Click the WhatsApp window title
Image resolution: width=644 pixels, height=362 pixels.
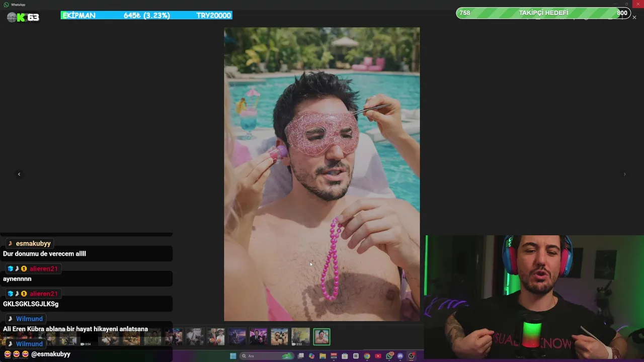click(x=18, y=5)
